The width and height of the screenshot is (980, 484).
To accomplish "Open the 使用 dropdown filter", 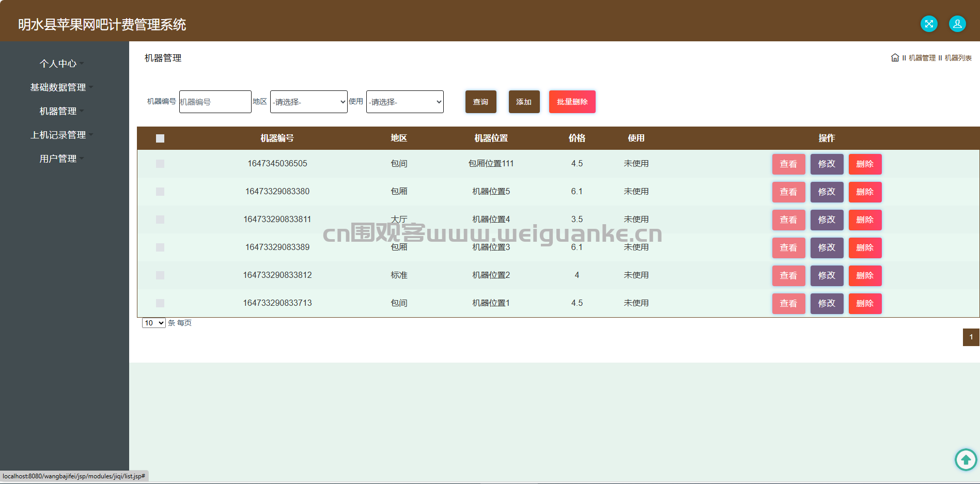I will point(405,102).
